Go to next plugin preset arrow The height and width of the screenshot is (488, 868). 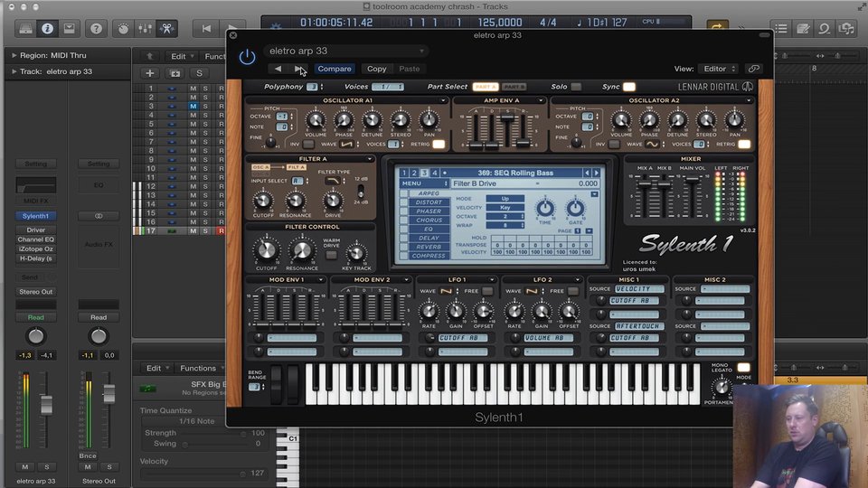coord(297,69)
